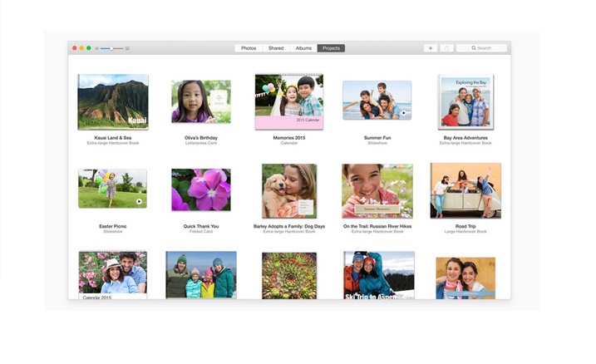Switch to the Photos tab

point(249,48)
